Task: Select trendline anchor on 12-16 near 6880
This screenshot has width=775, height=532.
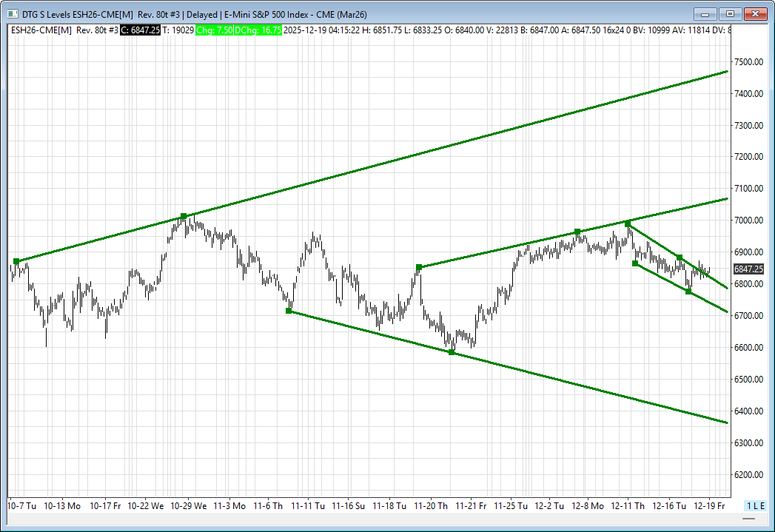Action: coord(680,257)
